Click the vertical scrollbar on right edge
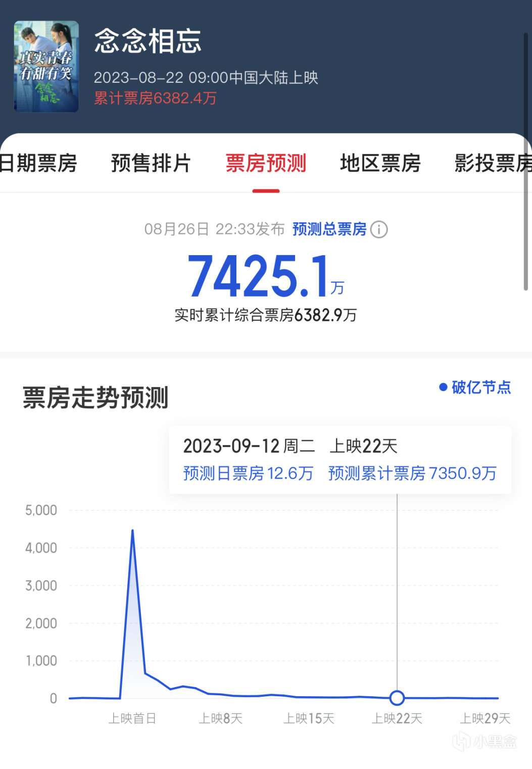 point(526,162)
